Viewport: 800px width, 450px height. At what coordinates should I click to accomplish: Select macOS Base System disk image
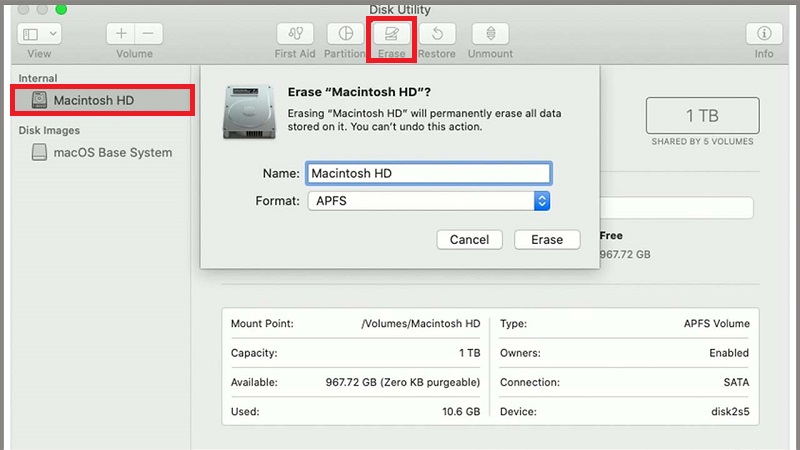(112, 153)
